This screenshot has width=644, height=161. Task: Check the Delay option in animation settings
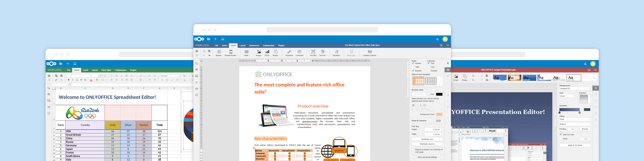point(560,138)
